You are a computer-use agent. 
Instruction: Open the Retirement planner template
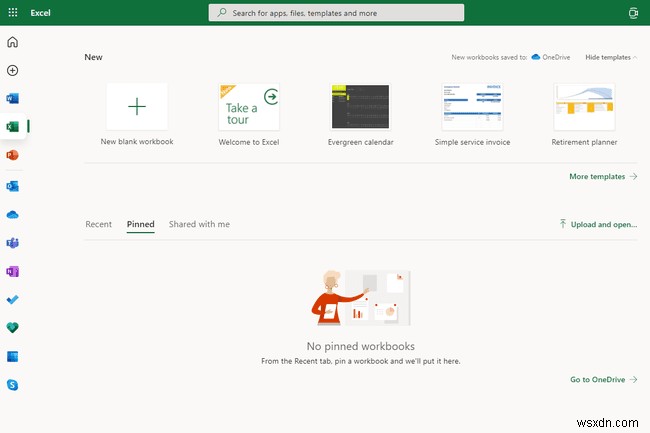pyautogui.click(x=584, y=114)
